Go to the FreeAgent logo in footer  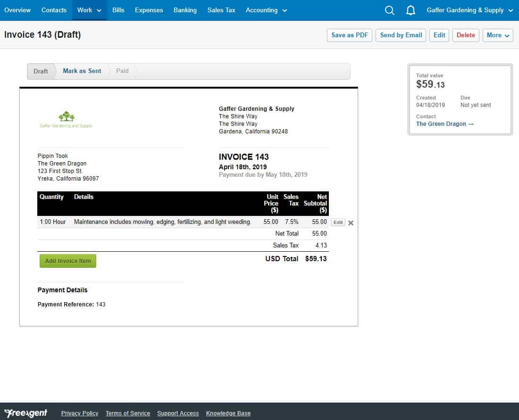coord(26,413)
